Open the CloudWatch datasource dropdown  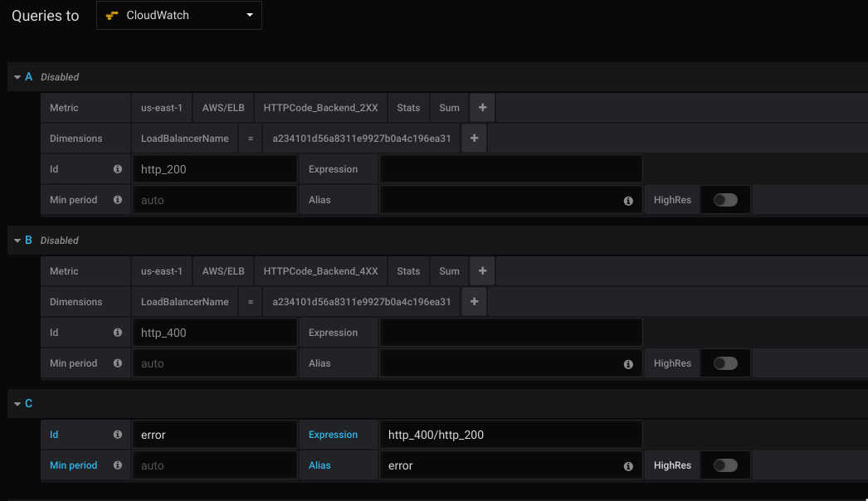[x=249, y=15]
